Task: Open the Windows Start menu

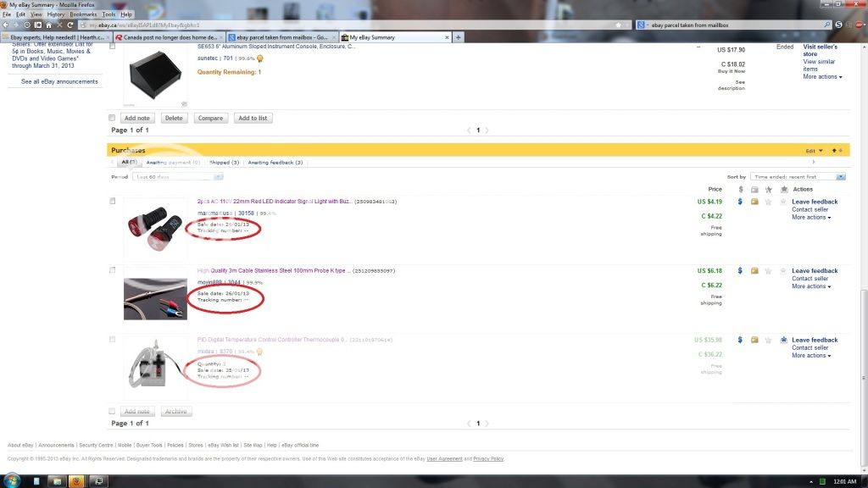Action: point(11,480)
